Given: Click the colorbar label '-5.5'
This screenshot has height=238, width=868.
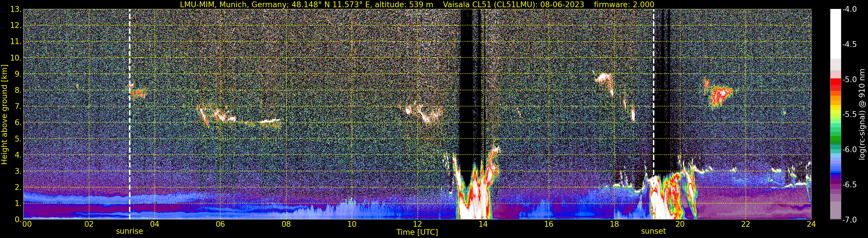Looking at the screenshot, I should tap(850, 114).
